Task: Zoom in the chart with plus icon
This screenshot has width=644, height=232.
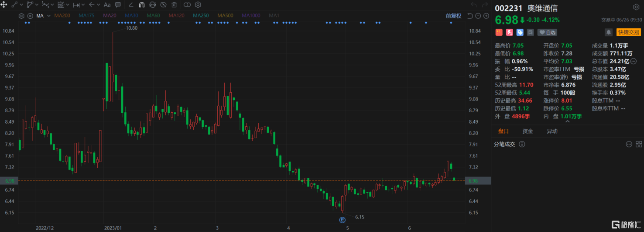Action: point(486,16)
